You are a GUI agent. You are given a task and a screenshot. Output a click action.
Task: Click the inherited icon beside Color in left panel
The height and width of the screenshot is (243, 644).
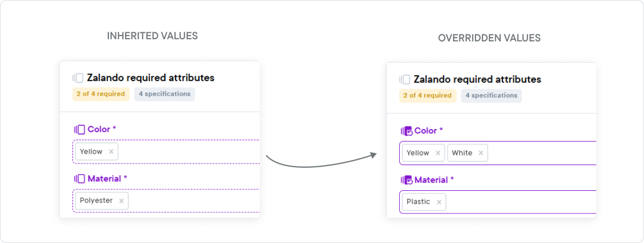tap(79, 130)
